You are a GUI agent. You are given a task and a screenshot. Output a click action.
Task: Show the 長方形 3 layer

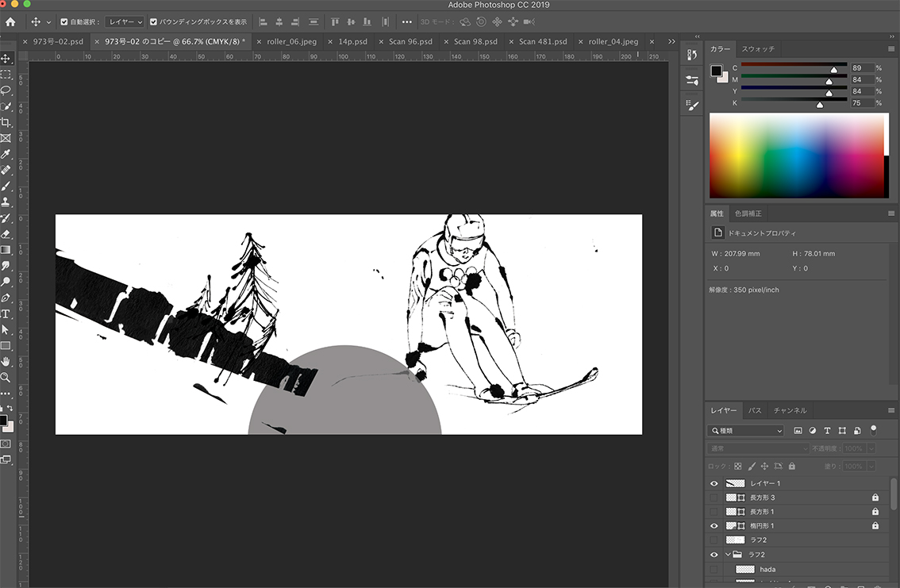click(x=713, y=498)
